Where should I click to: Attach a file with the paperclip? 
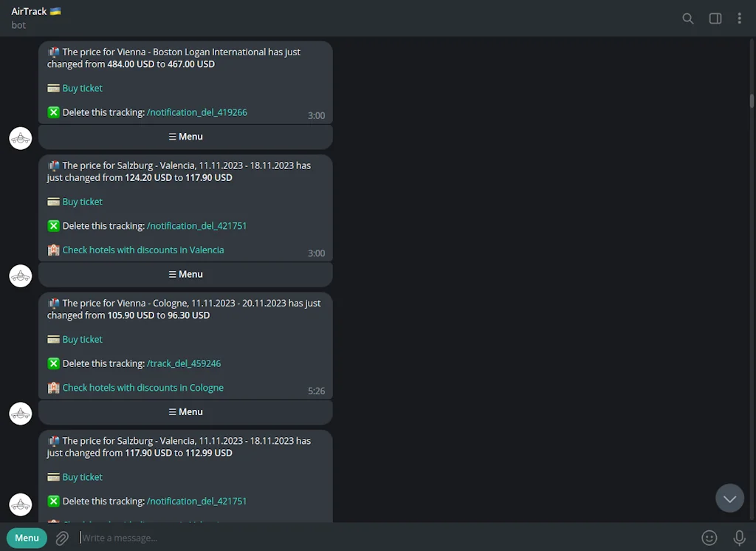tap(62, 538)
